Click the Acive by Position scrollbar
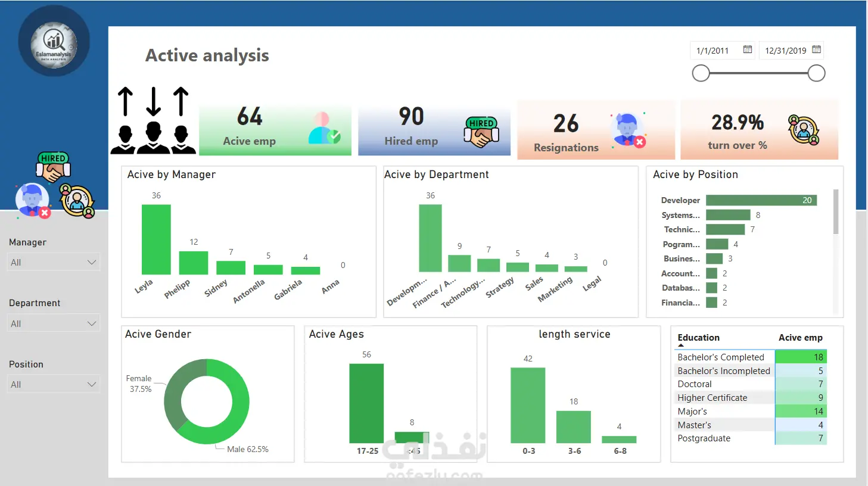The height and width of the screenshot is (486, 868). (836, 211)
